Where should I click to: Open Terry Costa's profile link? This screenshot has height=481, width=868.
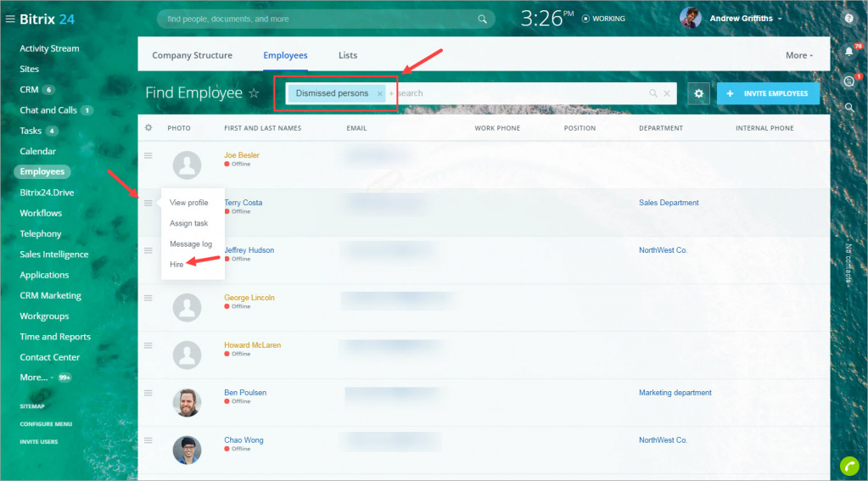243,203
